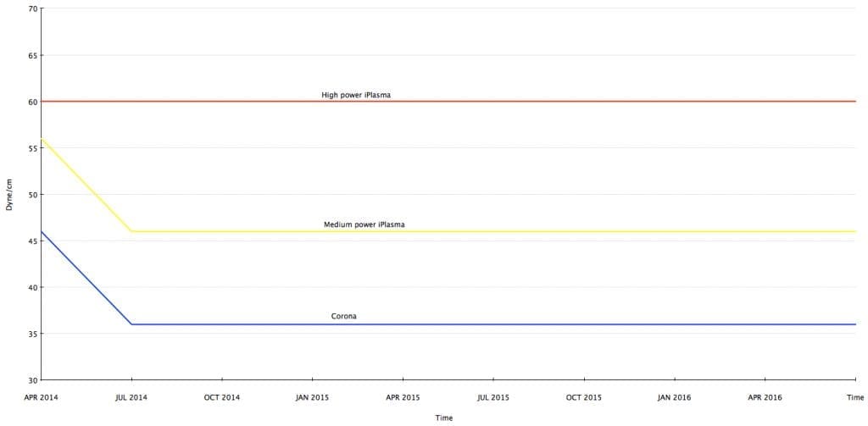Click the 50 value on y-axis
The width and height of the screenshot is (868, 426).
[x=33, y=195]
